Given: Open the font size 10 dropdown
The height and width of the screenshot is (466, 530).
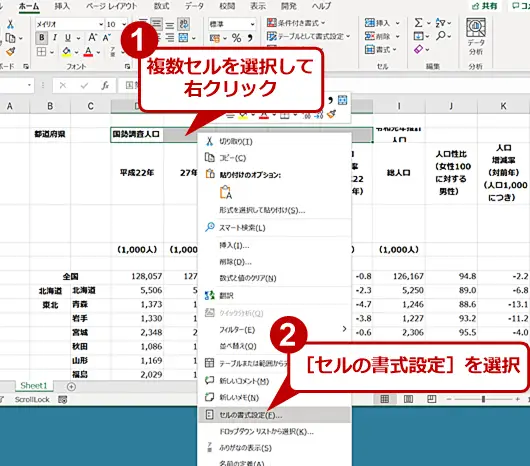Looking at the screenshot, I should [x=124, y=24].
